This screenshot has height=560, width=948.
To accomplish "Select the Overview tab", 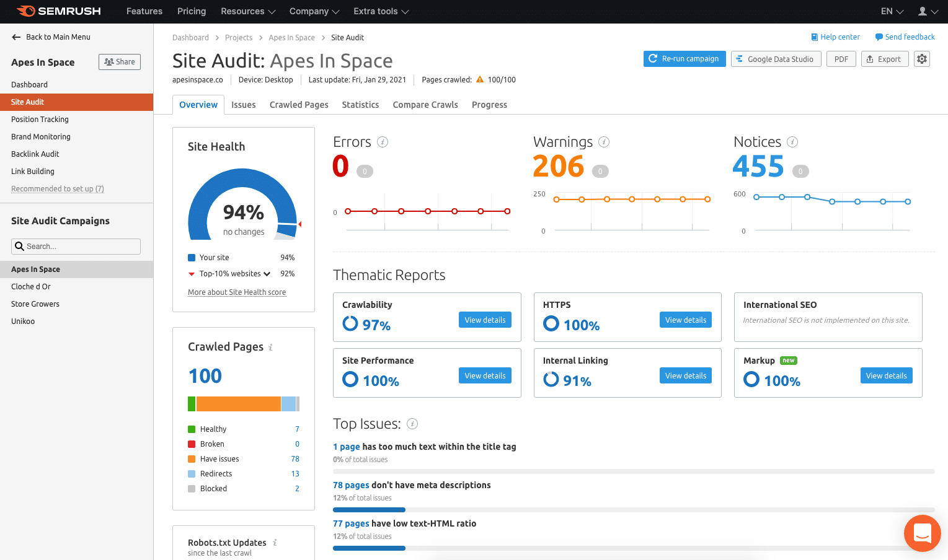I will click(198, 105).
